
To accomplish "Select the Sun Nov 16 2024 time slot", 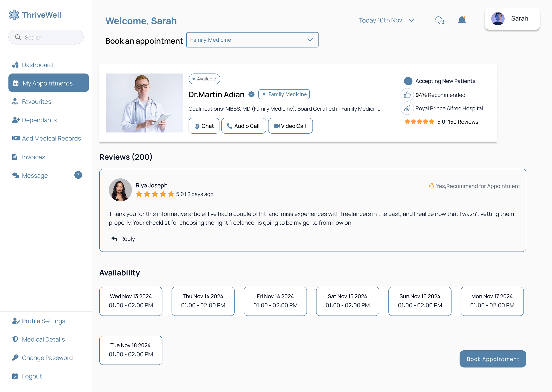I will click(x=420, y=301).
